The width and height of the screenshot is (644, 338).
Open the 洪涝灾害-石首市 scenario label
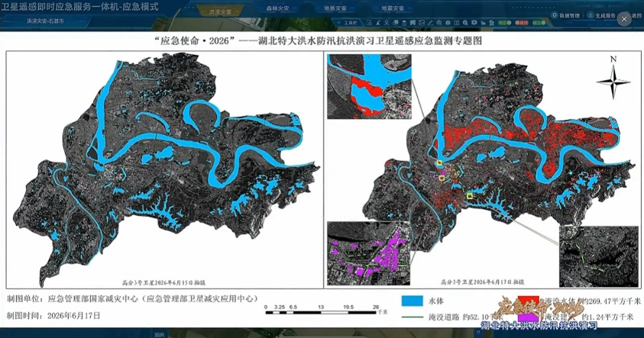pyautogui.click(x=45, y=21)
